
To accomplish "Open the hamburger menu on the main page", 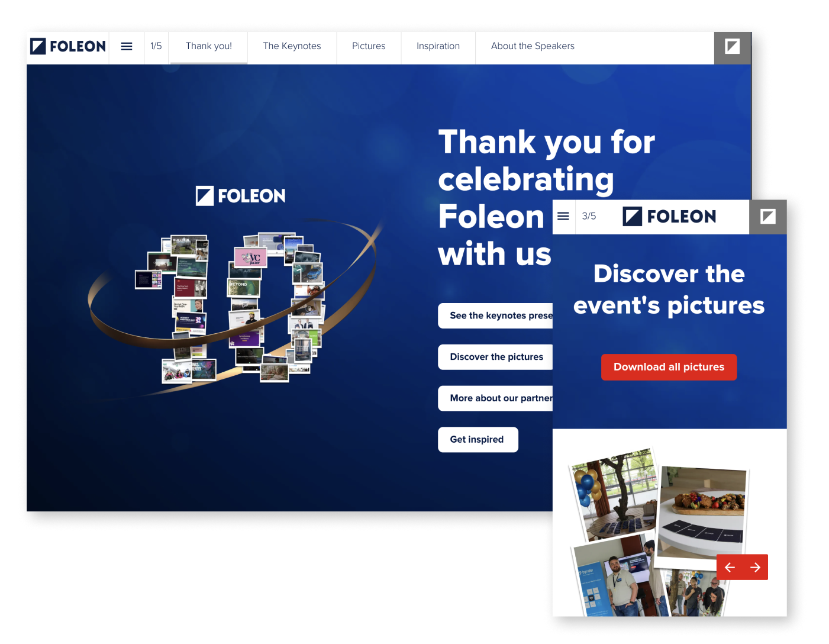I will tap(126, 46).
